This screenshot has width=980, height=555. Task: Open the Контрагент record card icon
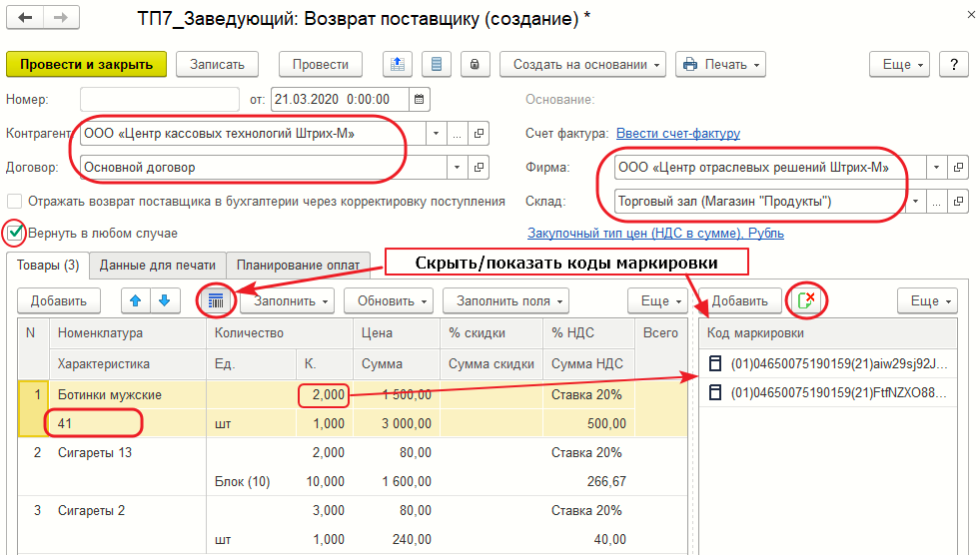479,134
